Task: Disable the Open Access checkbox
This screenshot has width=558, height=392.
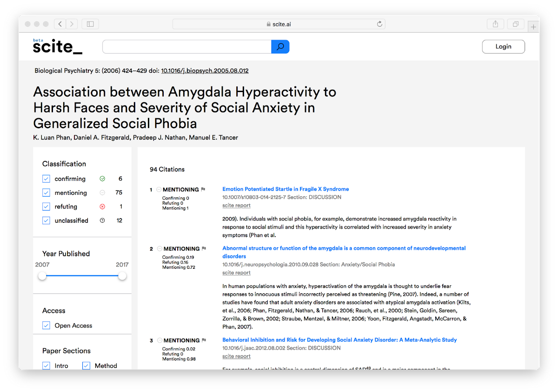Action: (46, 326)
